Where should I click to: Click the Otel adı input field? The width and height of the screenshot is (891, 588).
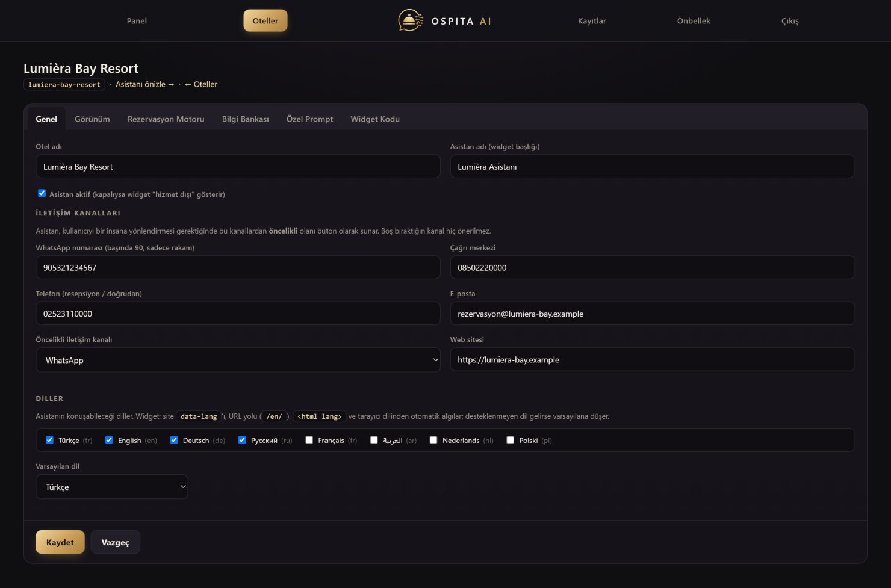(238, 167)
